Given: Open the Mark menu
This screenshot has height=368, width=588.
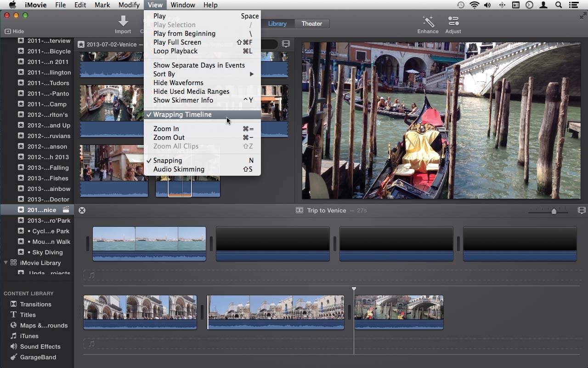Looking at the screenshot, I should 102,5.
